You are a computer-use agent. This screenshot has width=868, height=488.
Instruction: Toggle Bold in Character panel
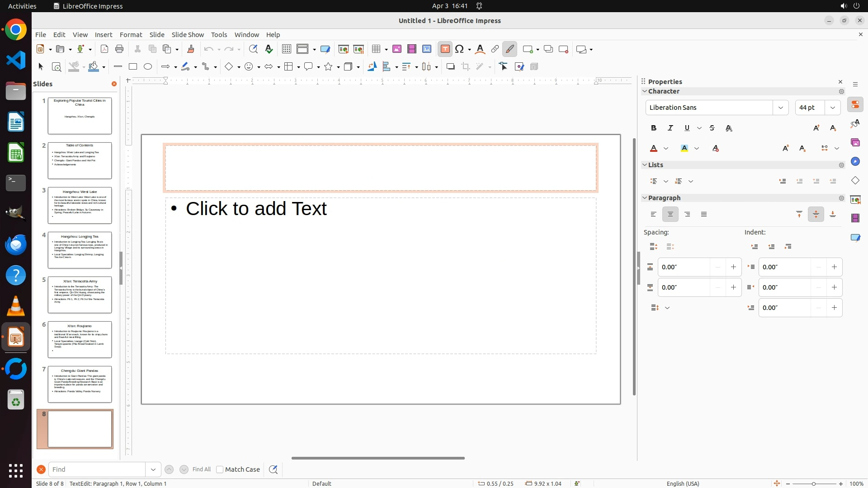[x=654, y=128]
